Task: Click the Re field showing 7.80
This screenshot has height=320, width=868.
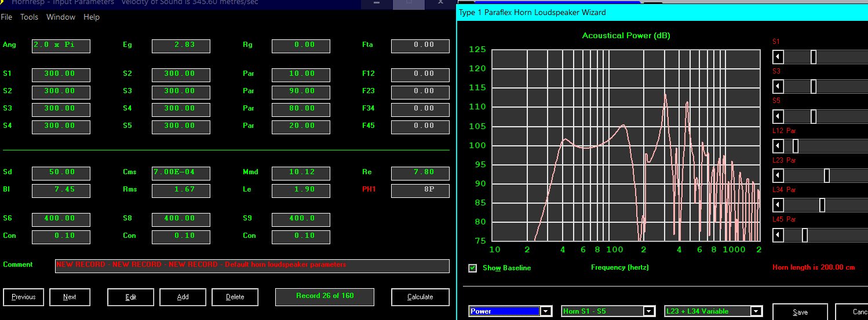Action: 420,173
